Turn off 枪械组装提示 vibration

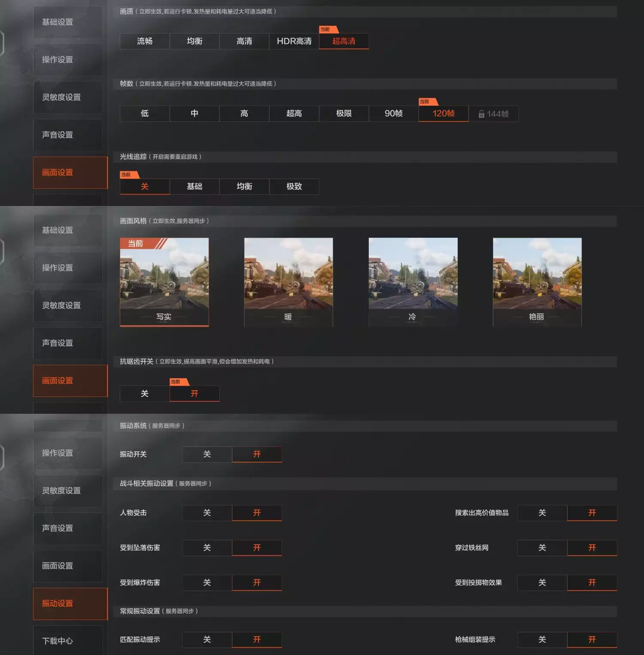[542, 640]
